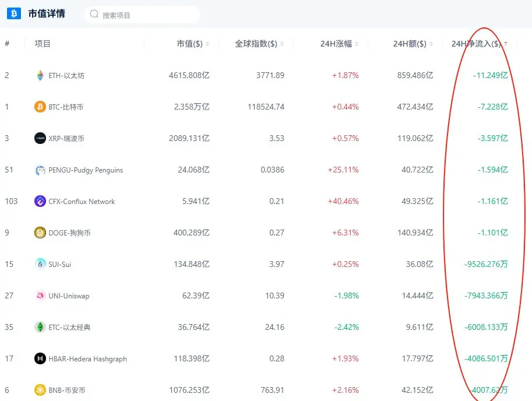
Task: Open the UNI-Uniswap project link
Action: [69, 296]
